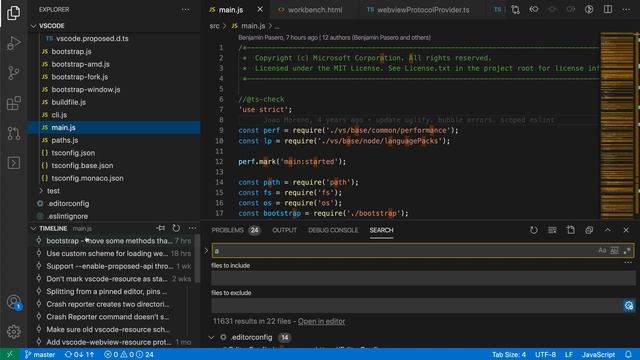Split the editor to the right
This screenshot has width=640, height=360.
608,9
